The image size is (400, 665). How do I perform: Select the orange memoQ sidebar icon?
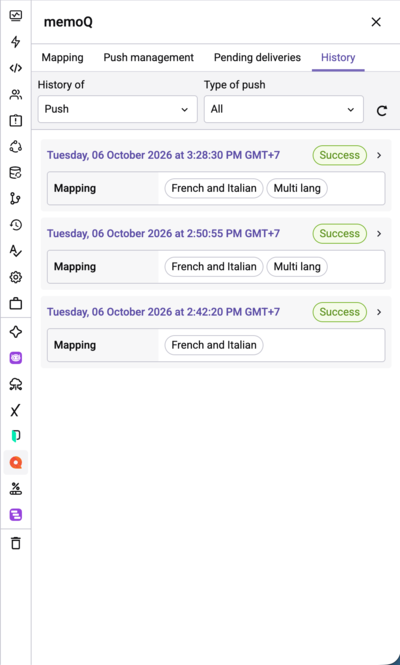click(x=16, y=462)
